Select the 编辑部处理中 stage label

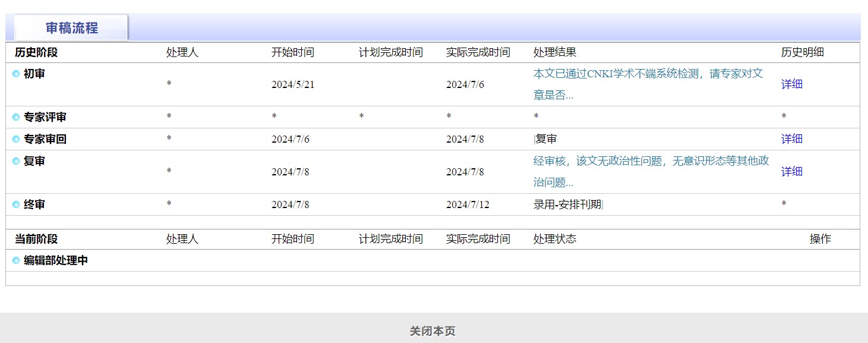[56, 261]
